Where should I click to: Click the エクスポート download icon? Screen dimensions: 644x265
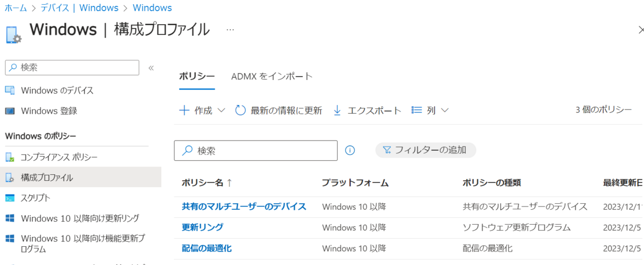click(338, 111)
